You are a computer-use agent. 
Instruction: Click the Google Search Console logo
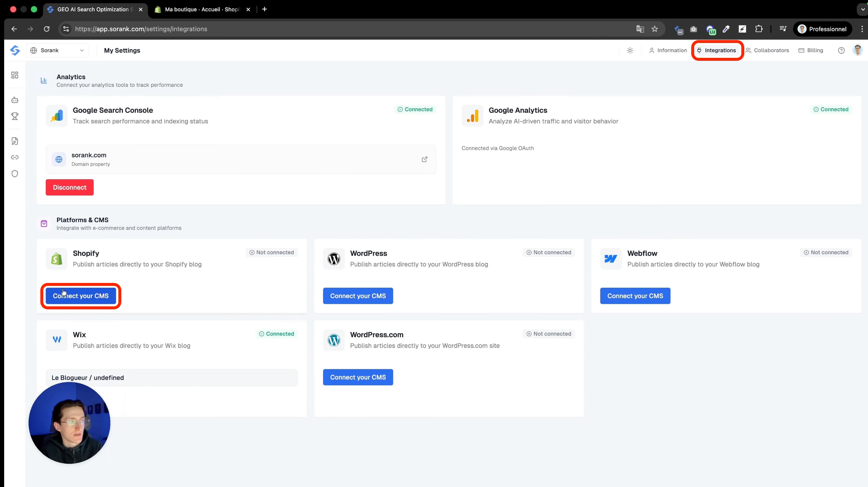[57, 115]
